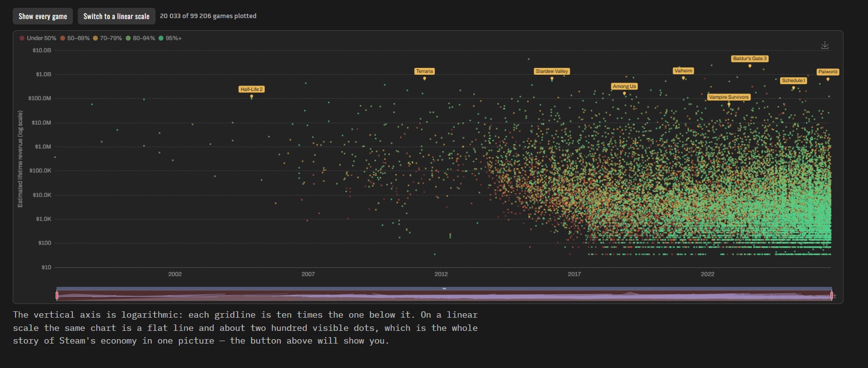Click the $1.0K y-axis label

(43, 219)
